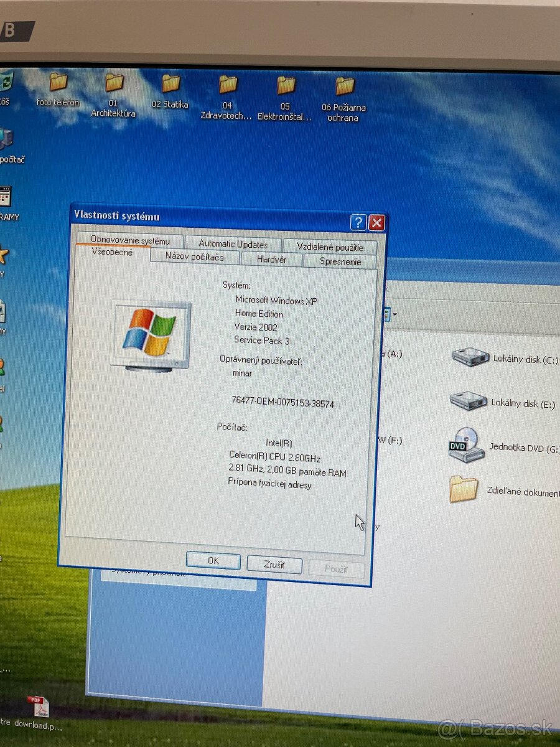560x747 pixels.
Task: Click the question mark help button
Action: 358,223
